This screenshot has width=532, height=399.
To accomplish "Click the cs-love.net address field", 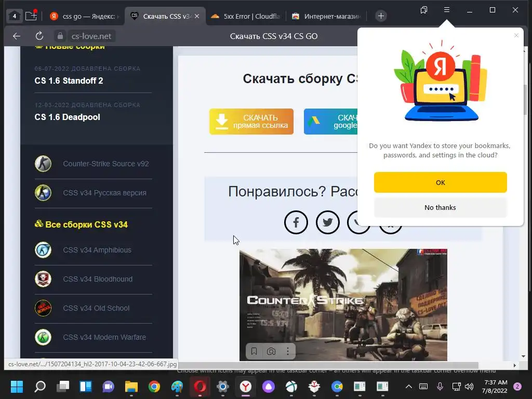I will 91,36.
